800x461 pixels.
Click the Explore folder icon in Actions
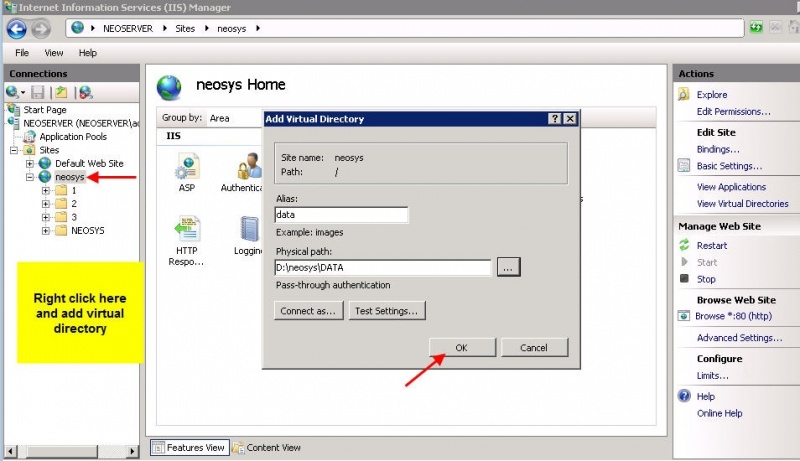(x=684, y=94)
